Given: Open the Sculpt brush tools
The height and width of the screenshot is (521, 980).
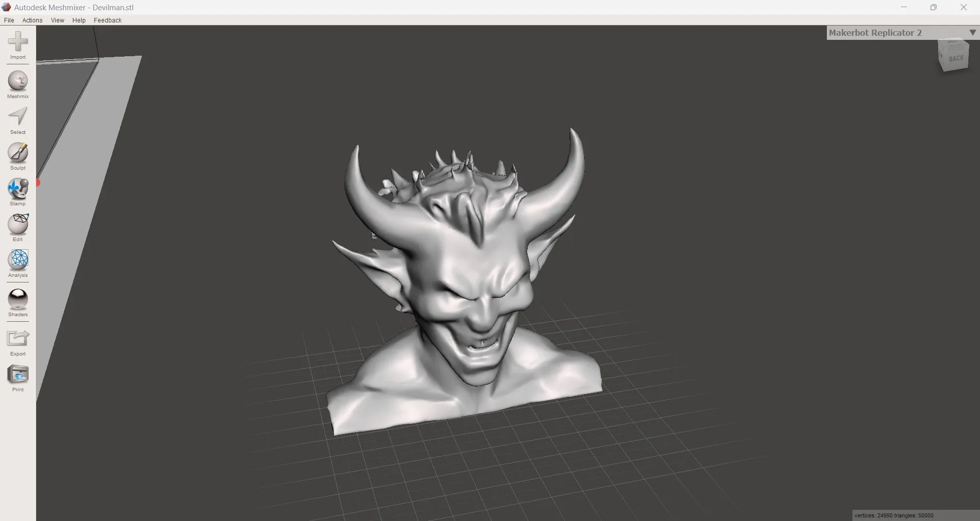Looking at the screenshot, I should [18, 156].
